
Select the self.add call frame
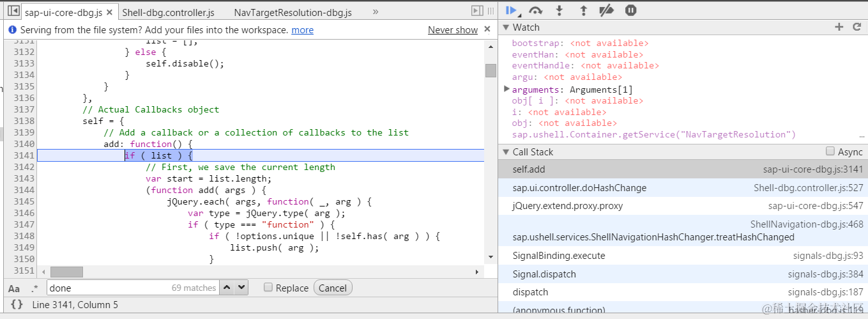683,169
